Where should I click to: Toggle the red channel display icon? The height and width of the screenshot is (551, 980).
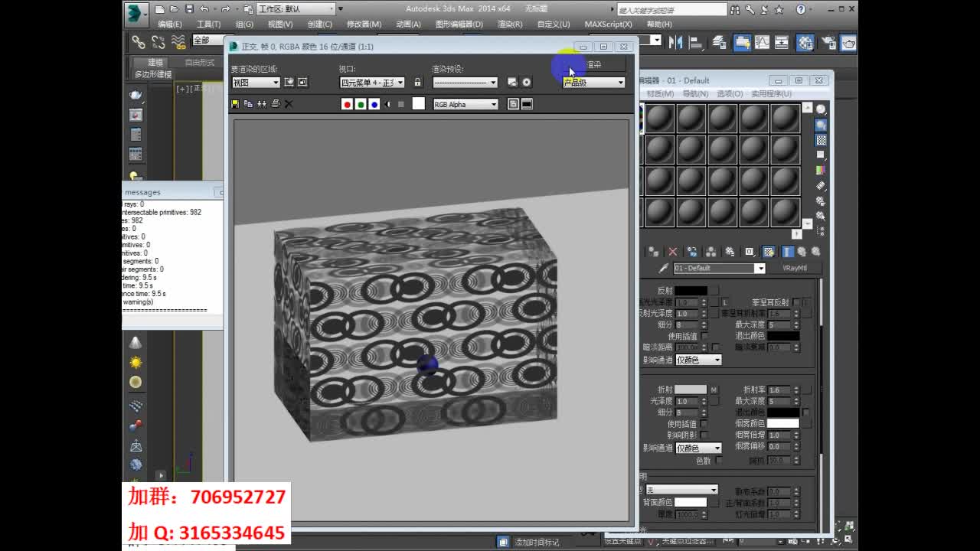pyautogui.click(x=348, y=104)
